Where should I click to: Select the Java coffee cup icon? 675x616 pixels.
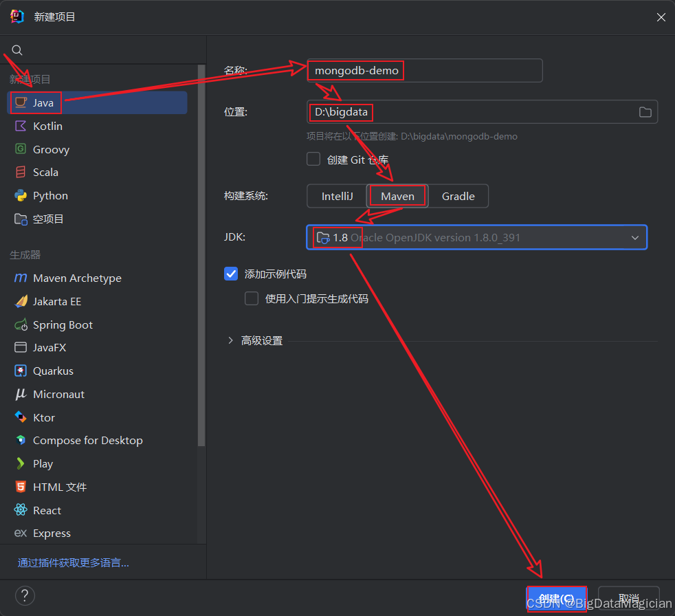click(21, 102)
